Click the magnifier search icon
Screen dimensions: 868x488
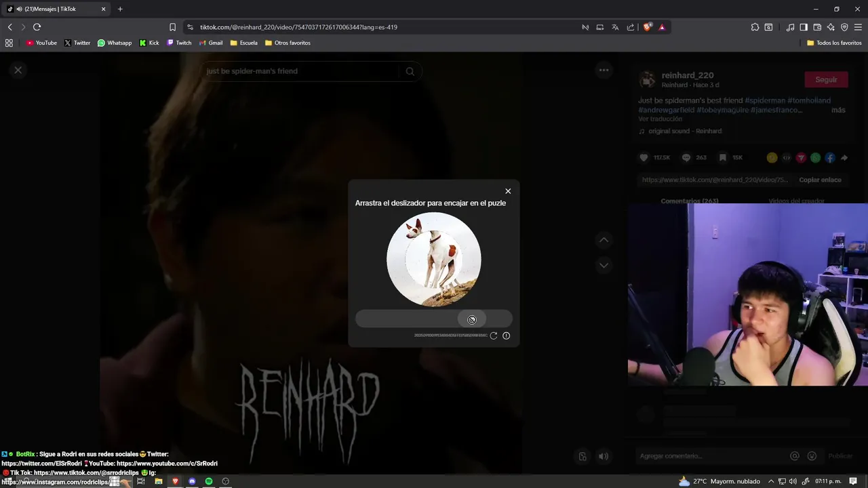tap(410, 71)
